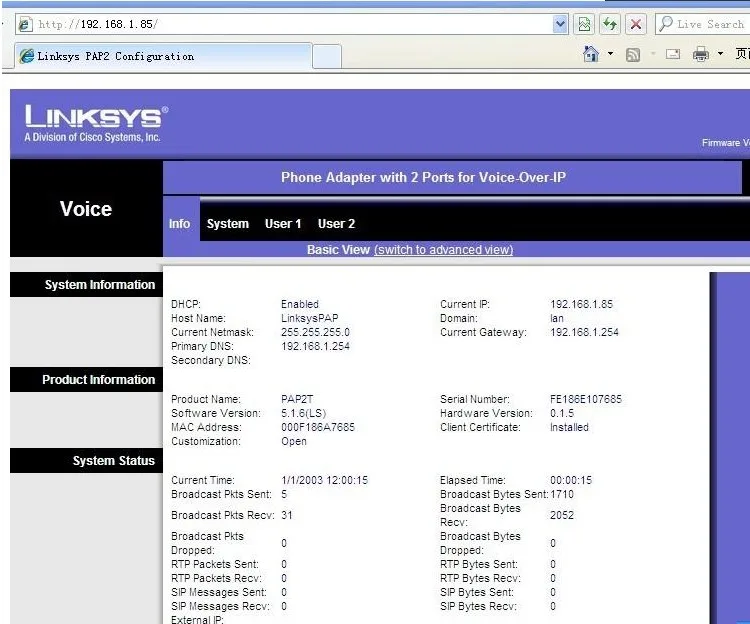Click the Print icon

coord(701,54)
